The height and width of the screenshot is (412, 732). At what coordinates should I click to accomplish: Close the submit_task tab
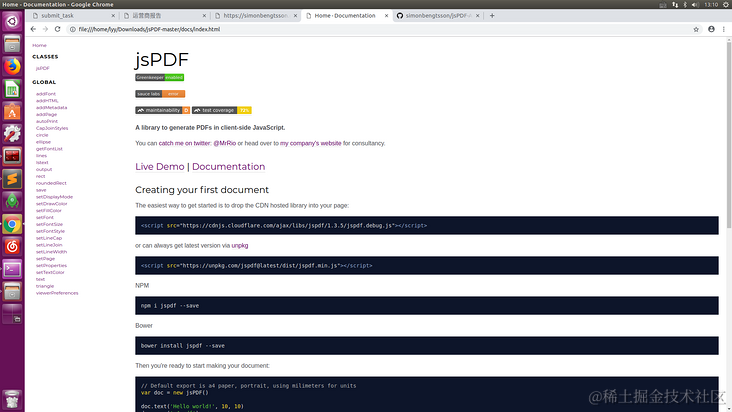113,15
